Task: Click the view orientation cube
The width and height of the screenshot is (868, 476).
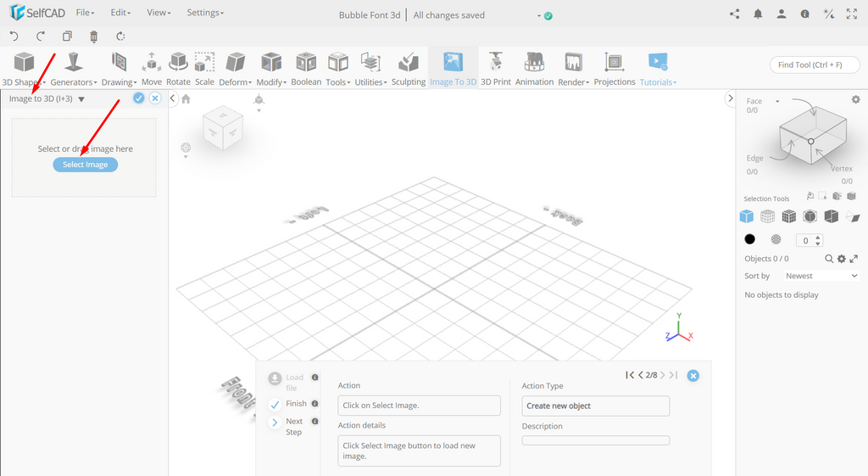Action: click(x=223, y=128)
